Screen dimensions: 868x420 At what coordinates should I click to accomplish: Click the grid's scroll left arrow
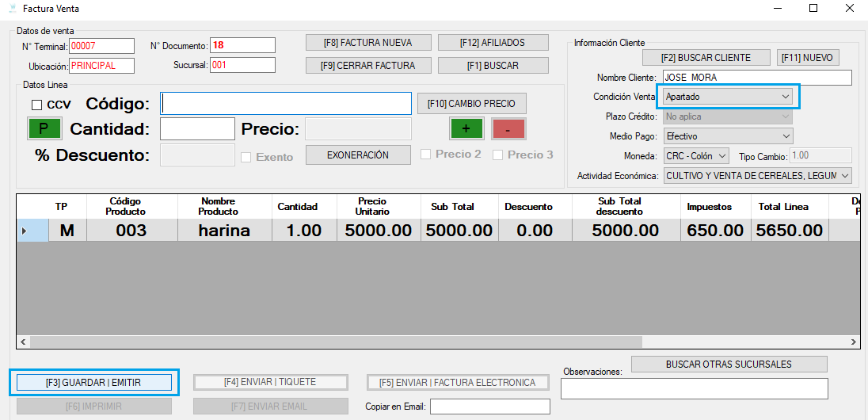coord(23,342)
